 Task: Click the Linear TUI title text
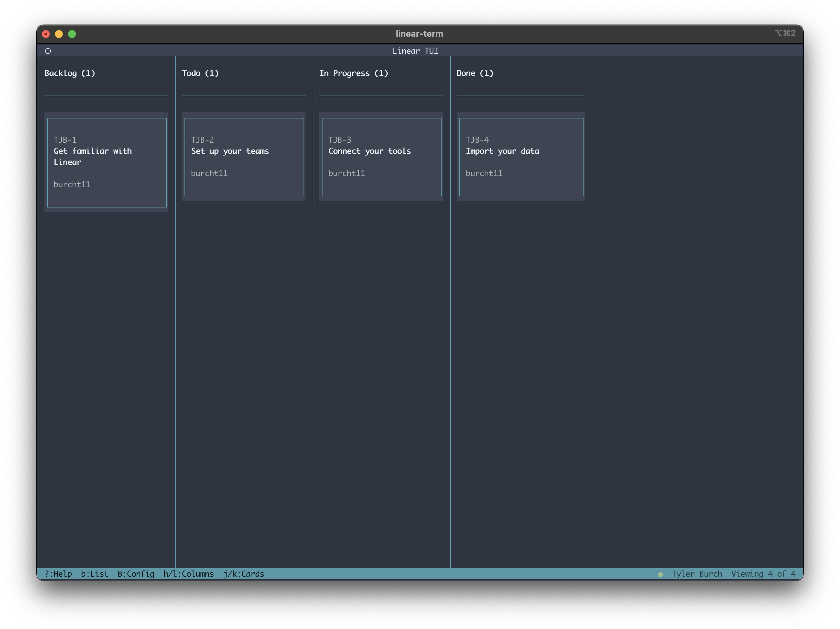[415, 50]
